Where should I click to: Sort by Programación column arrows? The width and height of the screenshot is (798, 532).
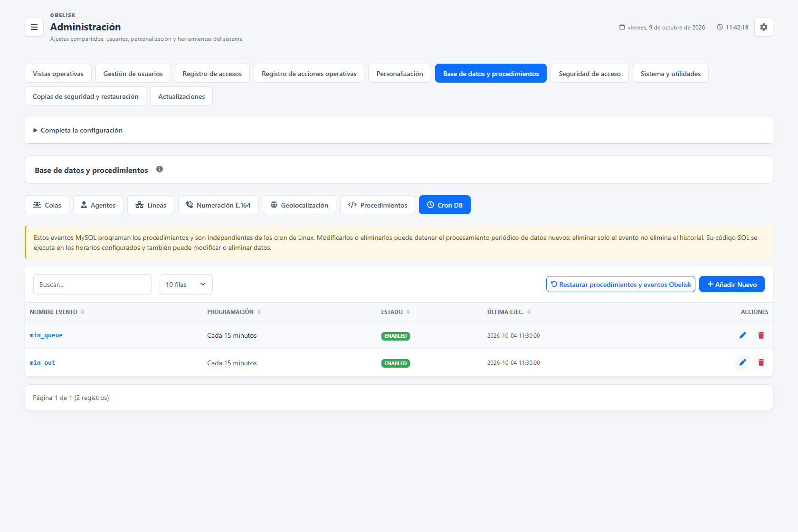(259, 312)
